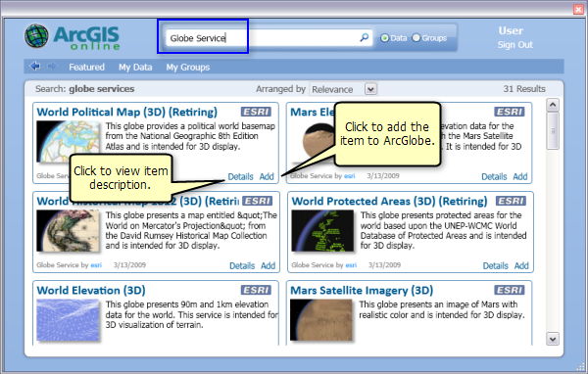Open Details for World Political Map
This screenshot has height=374, width=588.
[241, 176]
